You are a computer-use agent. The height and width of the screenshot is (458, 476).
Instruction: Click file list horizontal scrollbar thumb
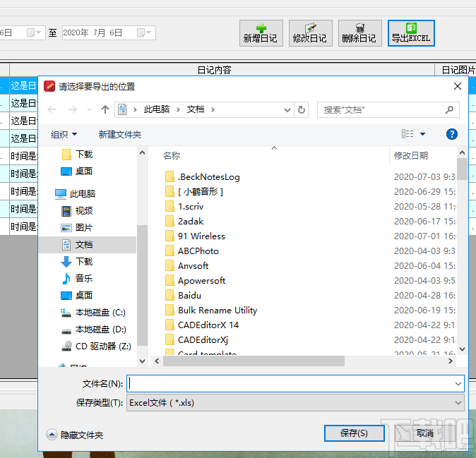point(254,361)
